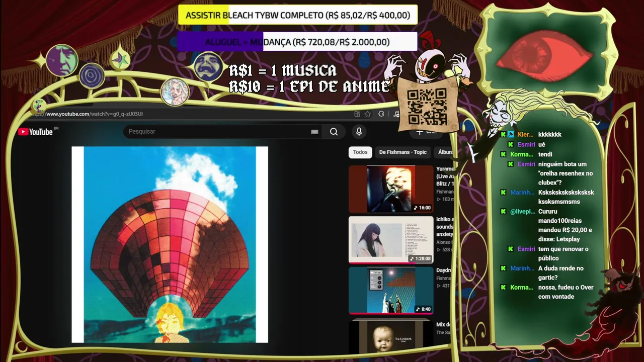Screen dimensions: 644x362
Task: Open the 'Yurame' live video title
Action: click(445, 176)
